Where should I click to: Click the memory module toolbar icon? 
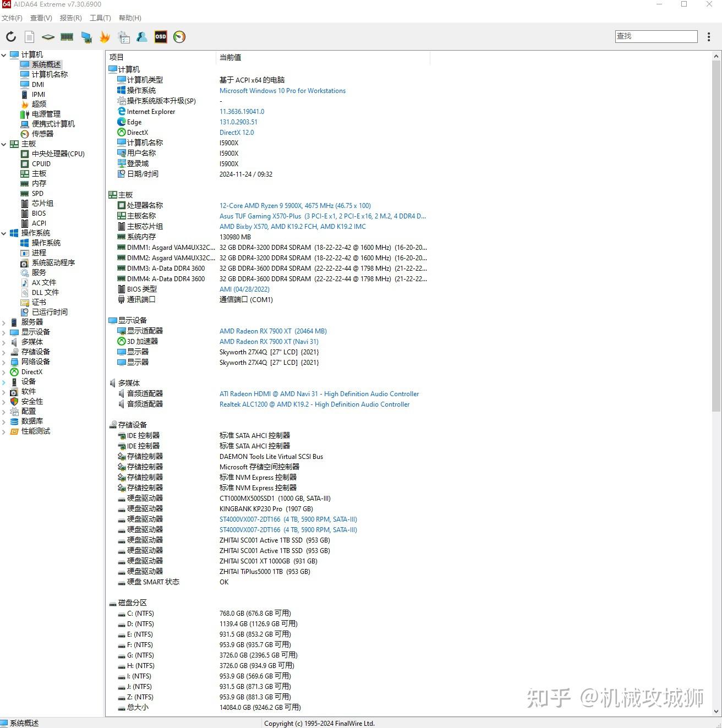(x=67, y=37)
